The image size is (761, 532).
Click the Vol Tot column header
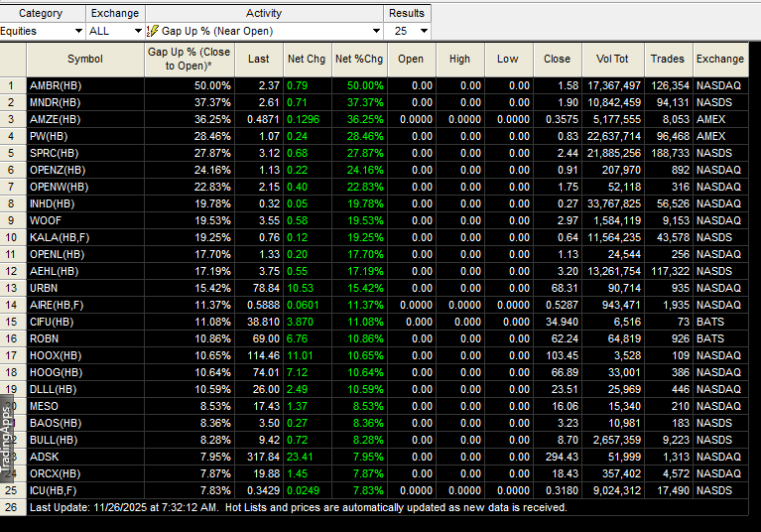click(612, 60)
